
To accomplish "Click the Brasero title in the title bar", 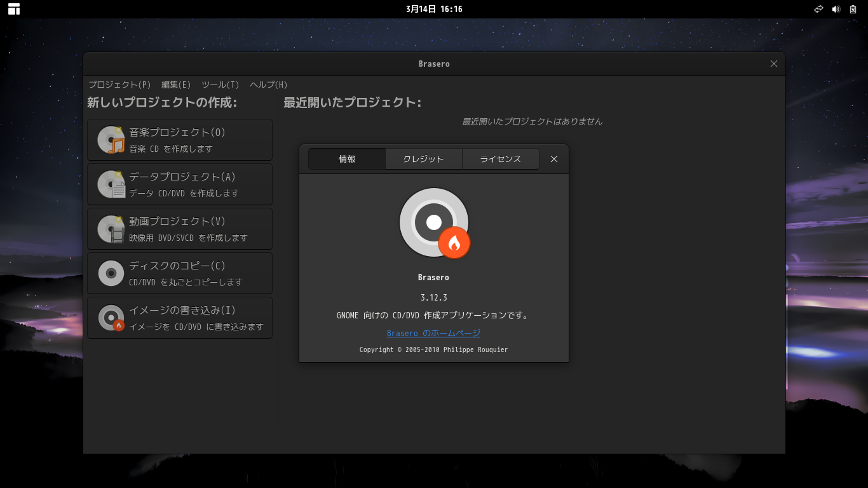I will 434,64.
